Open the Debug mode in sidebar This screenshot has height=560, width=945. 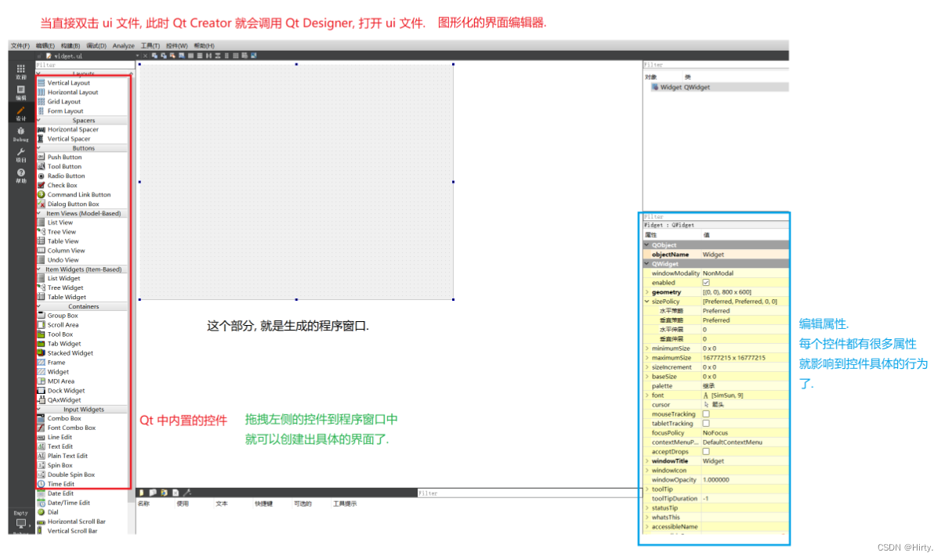point(20,135)
